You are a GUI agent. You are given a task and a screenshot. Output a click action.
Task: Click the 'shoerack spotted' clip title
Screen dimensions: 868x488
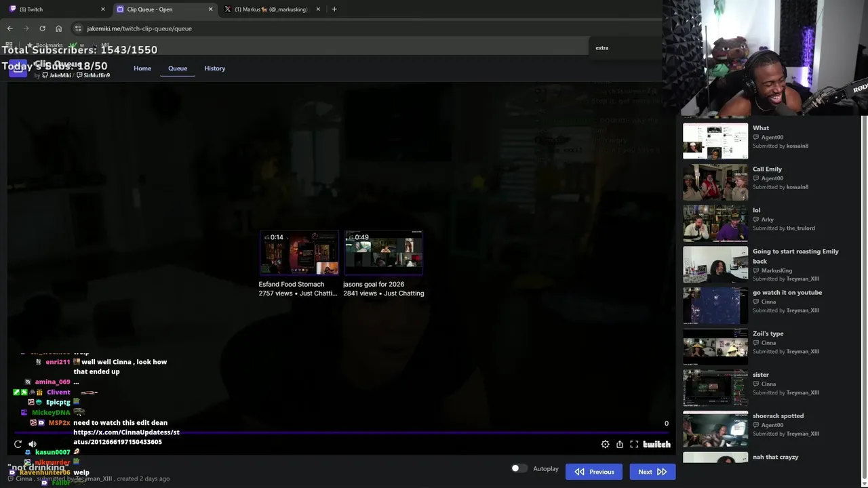point(778,416)
